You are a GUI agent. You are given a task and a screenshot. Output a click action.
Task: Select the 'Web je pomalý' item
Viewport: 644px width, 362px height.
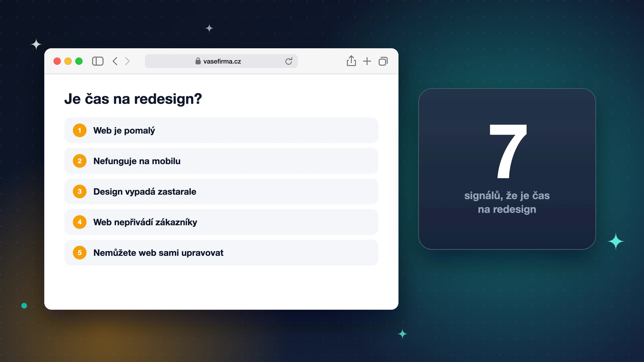[221, 130]
